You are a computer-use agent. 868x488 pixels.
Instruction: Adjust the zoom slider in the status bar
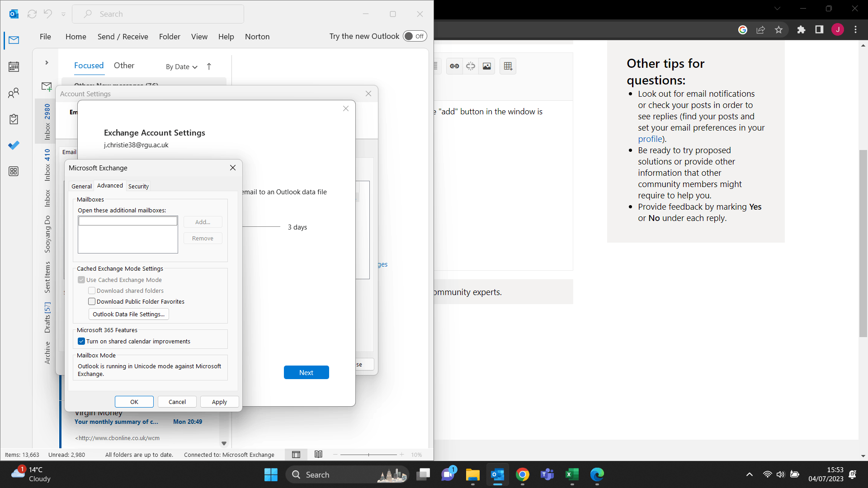[x=369, y=455]
